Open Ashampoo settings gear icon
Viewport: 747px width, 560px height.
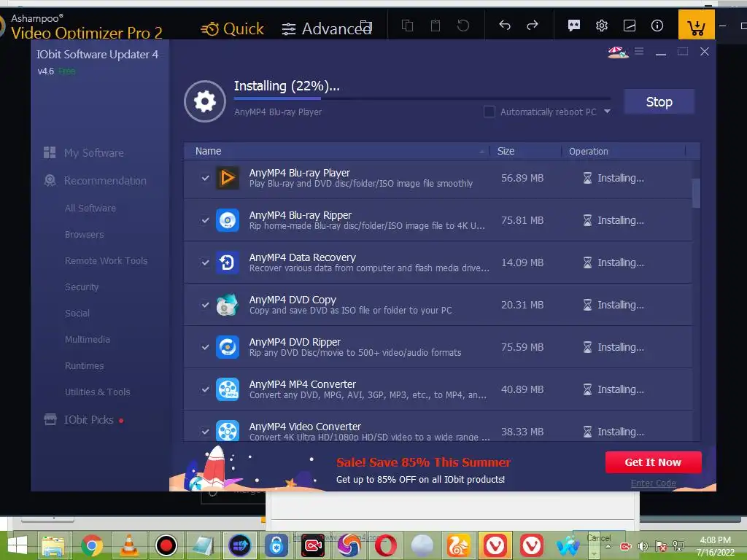click(x=602, y=26)
